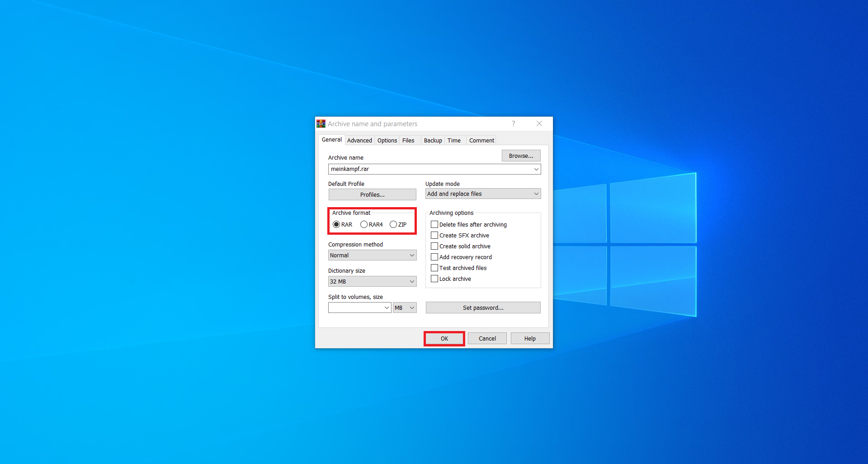868x464 pixels.
Task: Open the Backup tab
Action: click(x=432, y=140)
